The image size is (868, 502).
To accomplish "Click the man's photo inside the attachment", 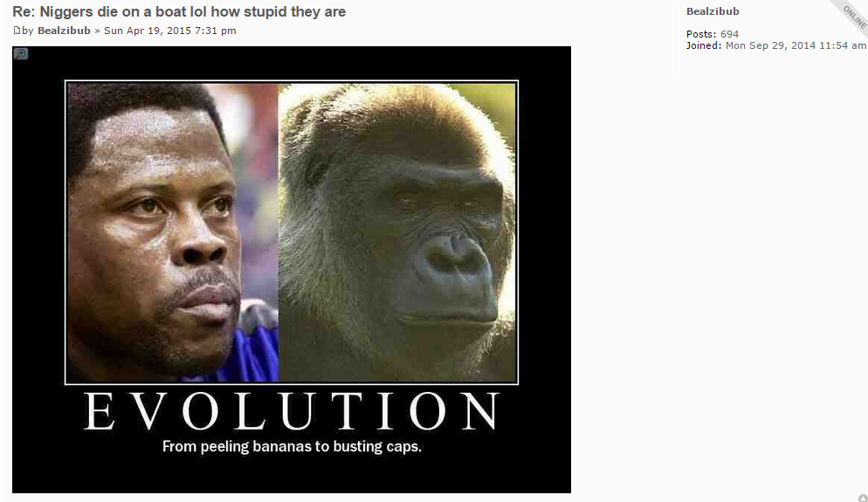I will point(172,232).
